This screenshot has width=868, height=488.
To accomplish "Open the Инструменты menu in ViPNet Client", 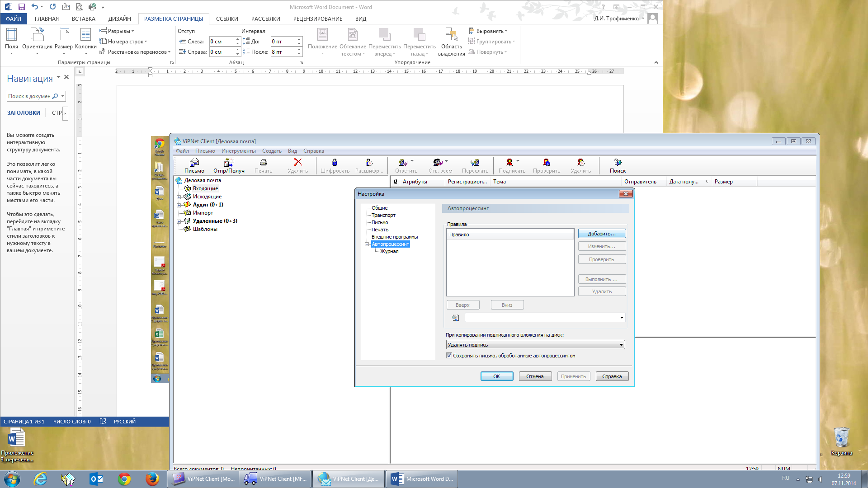I will [238, 151].
